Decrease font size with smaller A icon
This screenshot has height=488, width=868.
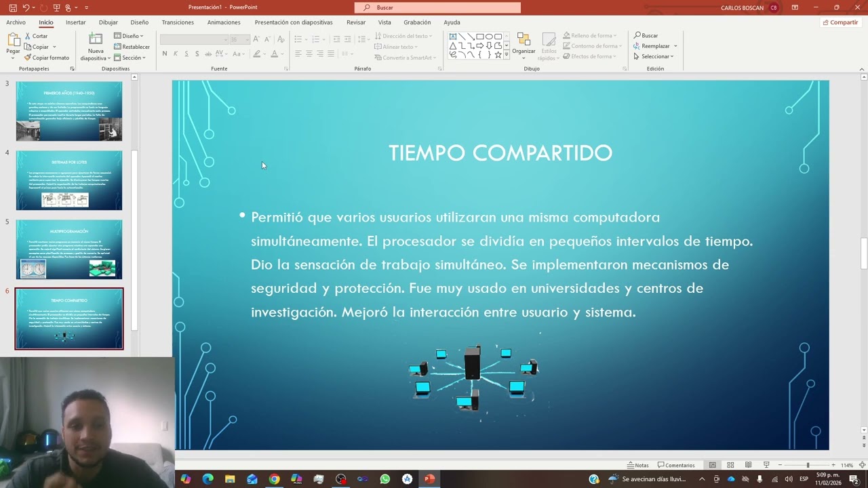coord(267,39)
